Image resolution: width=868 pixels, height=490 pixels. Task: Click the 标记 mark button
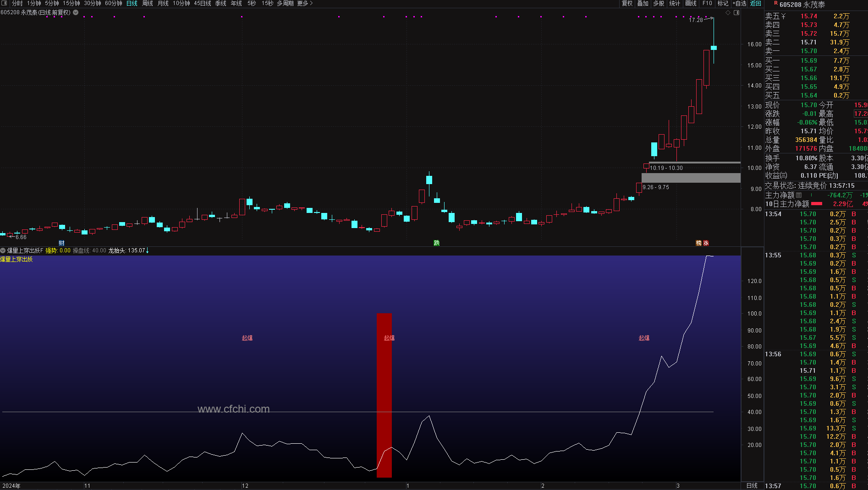coord(723,3)
